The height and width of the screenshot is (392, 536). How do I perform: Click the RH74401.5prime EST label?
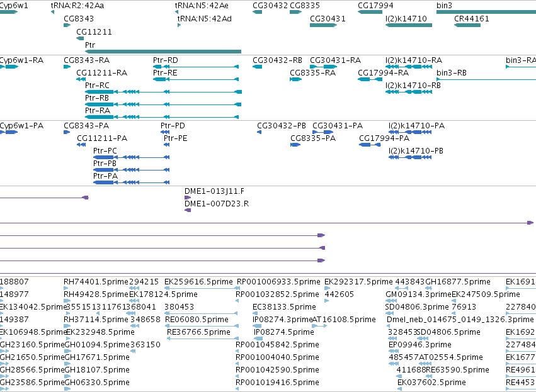[96, 282]
